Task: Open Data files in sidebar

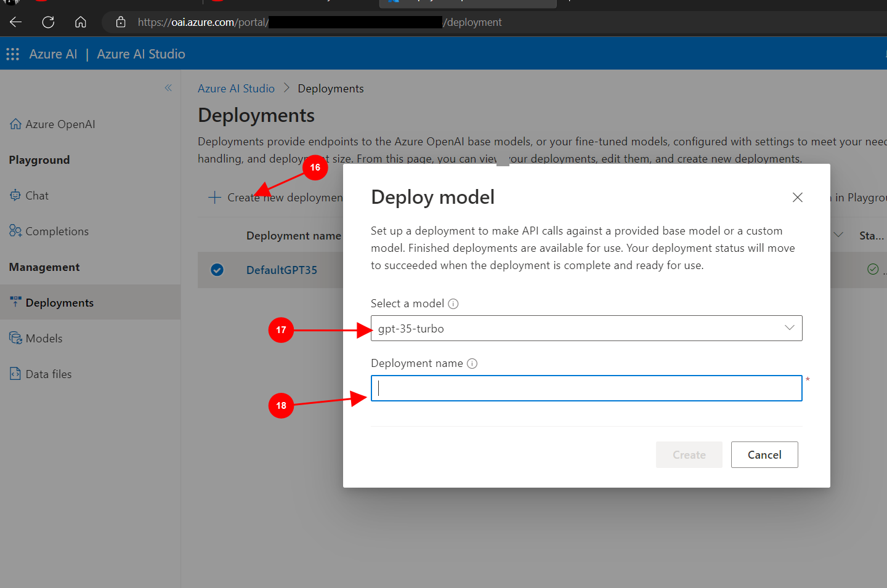Action: 48,374
